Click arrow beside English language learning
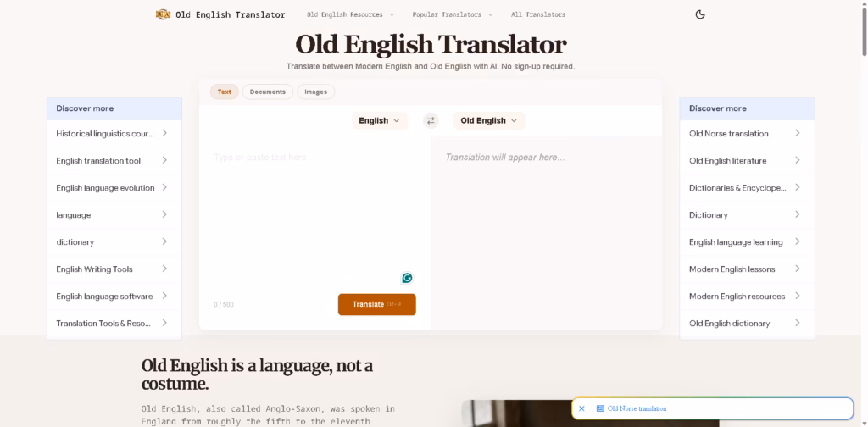The height and width of the screenshot is (427, 868). (x=797, y=241)
